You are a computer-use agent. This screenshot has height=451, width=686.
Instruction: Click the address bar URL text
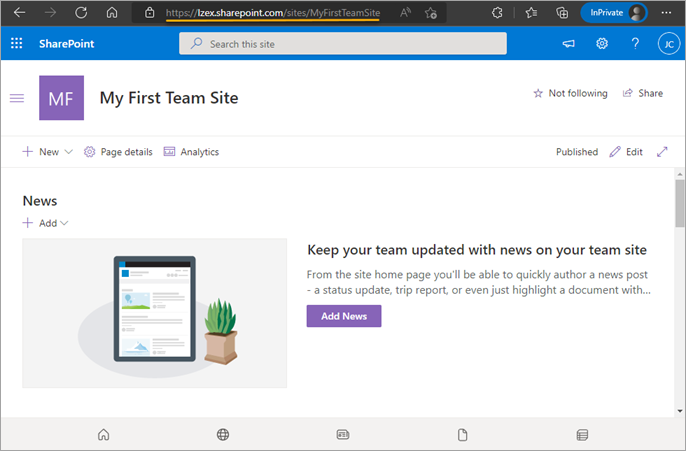click(x=273, y=13)
